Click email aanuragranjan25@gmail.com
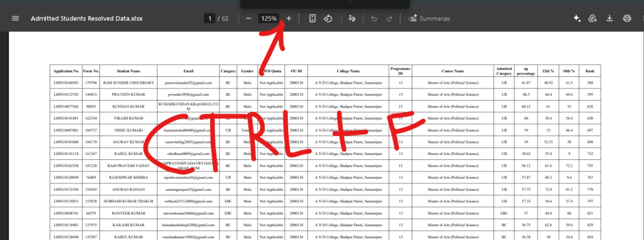 coord(189,190)
